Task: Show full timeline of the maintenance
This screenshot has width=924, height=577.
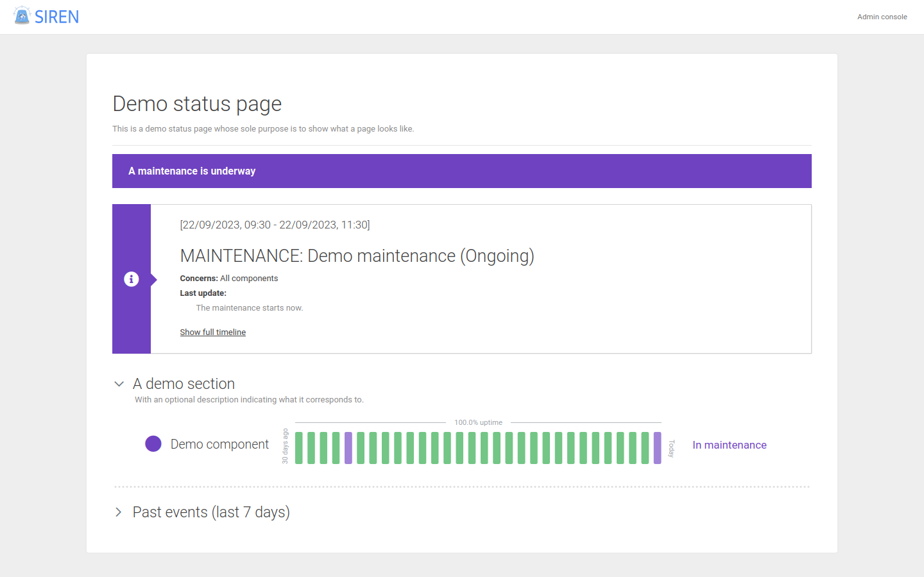Action: [x=212, y=332]
